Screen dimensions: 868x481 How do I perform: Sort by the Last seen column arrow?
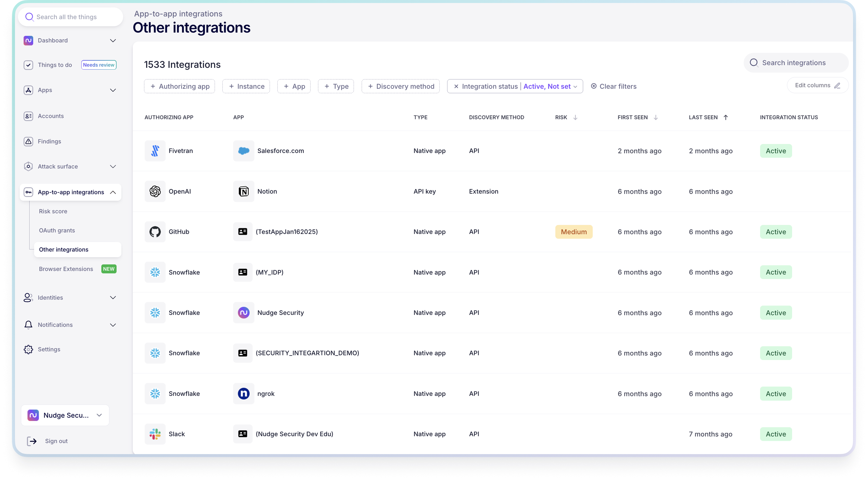click(x=726, y=117)
